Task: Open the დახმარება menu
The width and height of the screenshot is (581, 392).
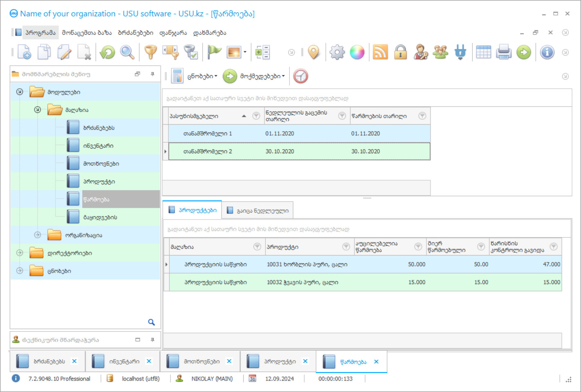Action: pyautogui.click(x=209, y=33)
